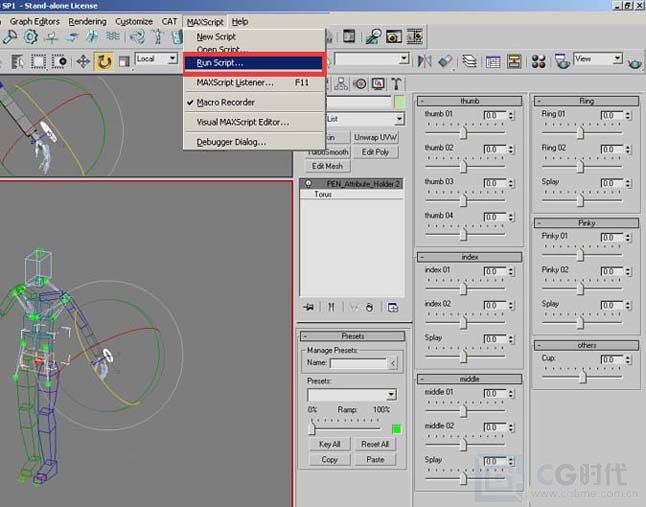Collapse the Ring rollout
Viewport: 646px width, 507px height.
[x=586, y=101]
